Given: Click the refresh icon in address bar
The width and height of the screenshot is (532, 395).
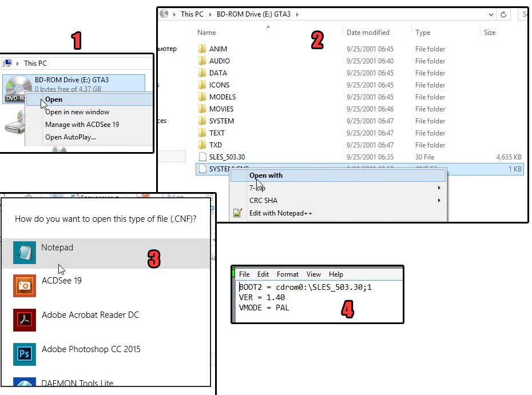Looking at the screenshot, I should coord(503,14).
